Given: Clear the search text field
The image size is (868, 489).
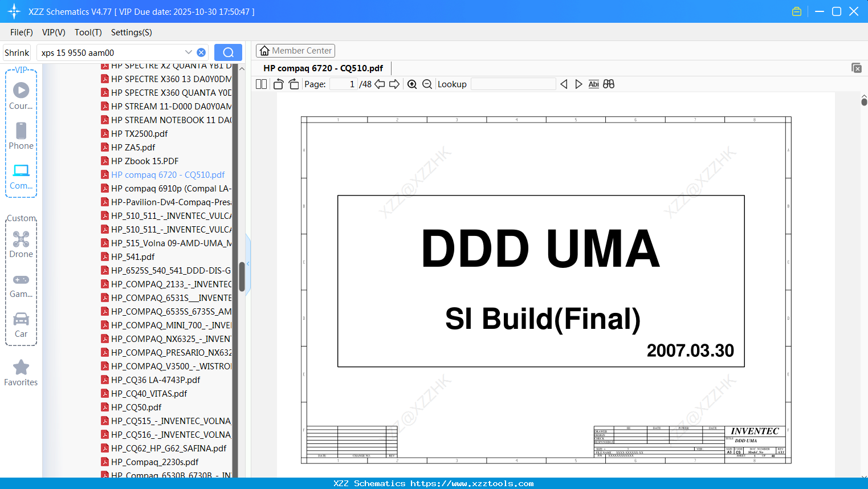Looking at the screenshot, I should (201, 52).
